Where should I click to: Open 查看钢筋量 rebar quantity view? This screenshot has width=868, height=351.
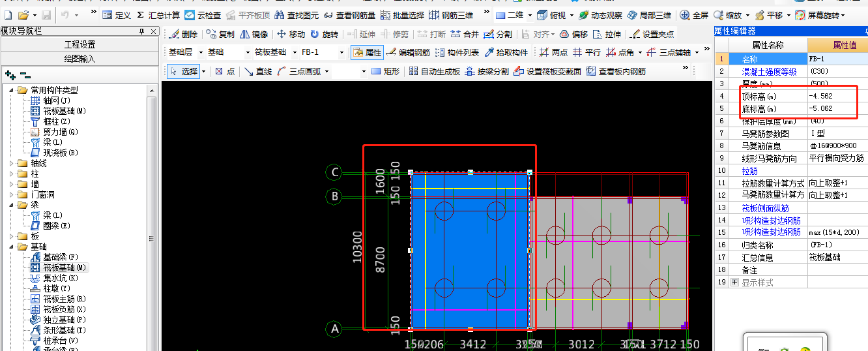coord(350,15)
